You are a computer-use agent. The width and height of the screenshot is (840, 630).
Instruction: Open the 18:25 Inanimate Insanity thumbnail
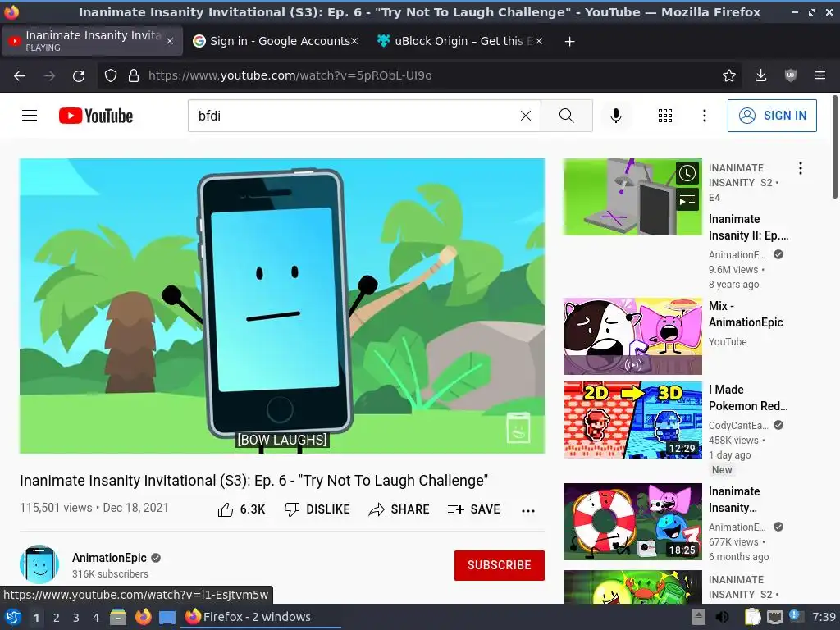[x=632, y=522]
